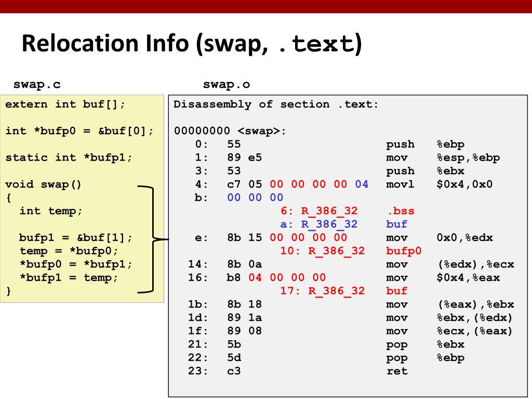The image size is (532, 399).
Task: Select the "push %ebx" instruction at offset 3
Action: [x=425, y=171]
